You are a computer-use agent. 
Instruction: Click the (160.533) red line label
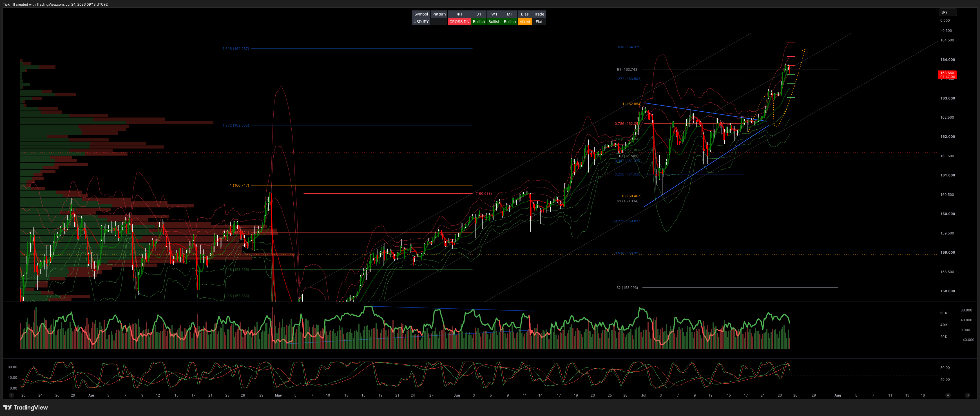pos(484,193)
